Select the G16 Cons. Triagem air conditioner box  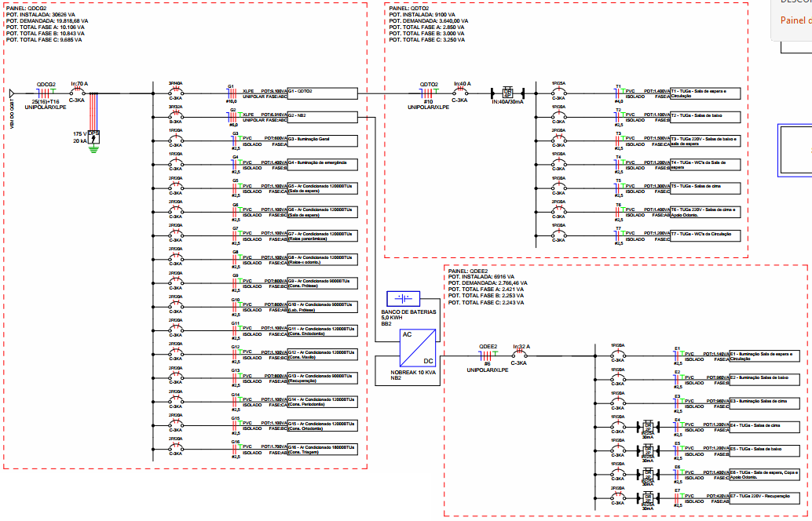(322, 449)
